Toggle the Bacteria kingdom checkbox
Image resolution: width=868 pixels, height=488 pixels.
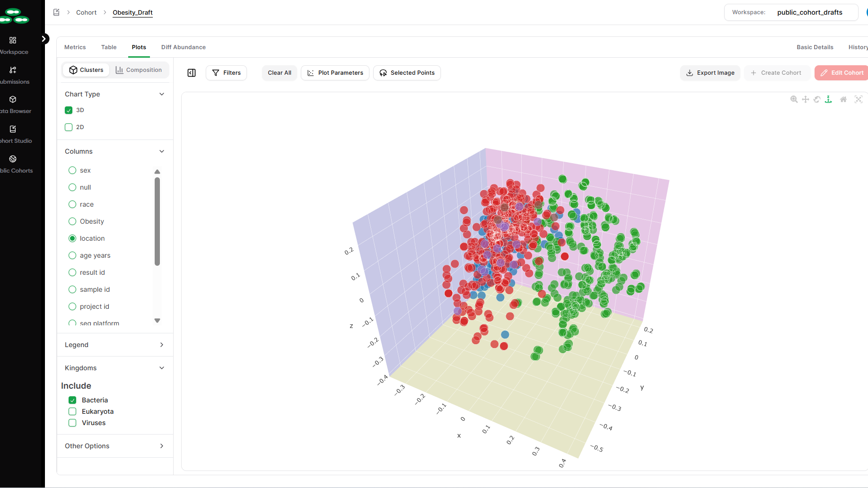[x=72, y=400]
